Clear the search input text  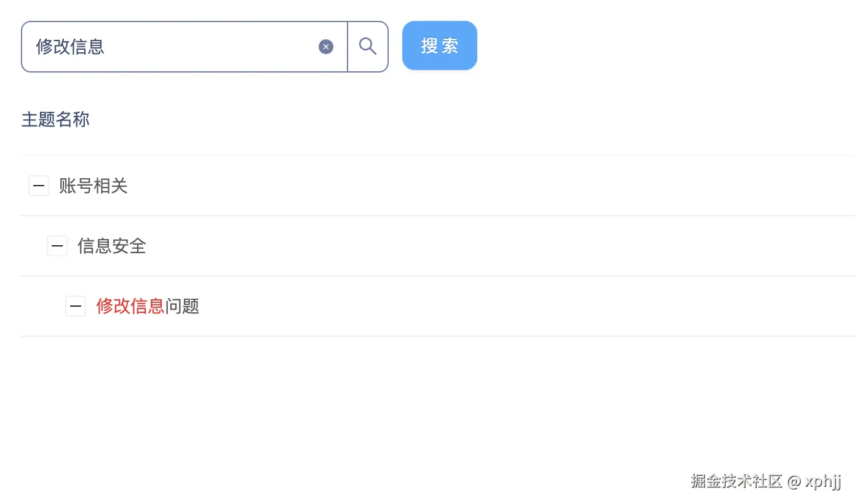click(326, 47)
